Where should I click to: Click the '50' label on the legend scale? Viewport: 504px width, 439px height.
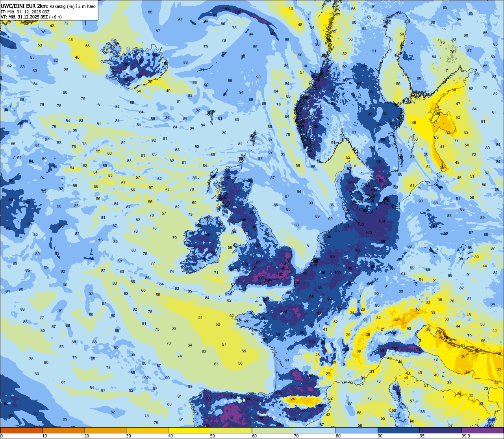[x=212, y=436]
